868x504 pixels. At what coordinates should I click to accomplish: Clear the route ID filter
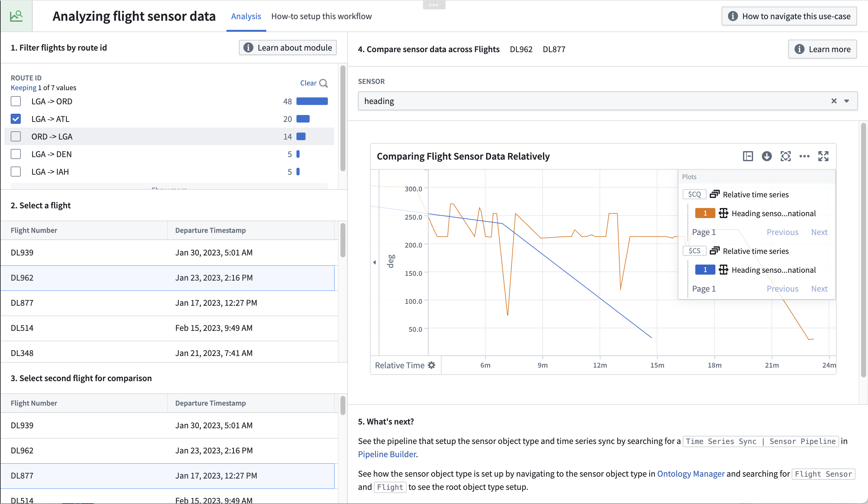pyautogui.click(x=308, y=83)
